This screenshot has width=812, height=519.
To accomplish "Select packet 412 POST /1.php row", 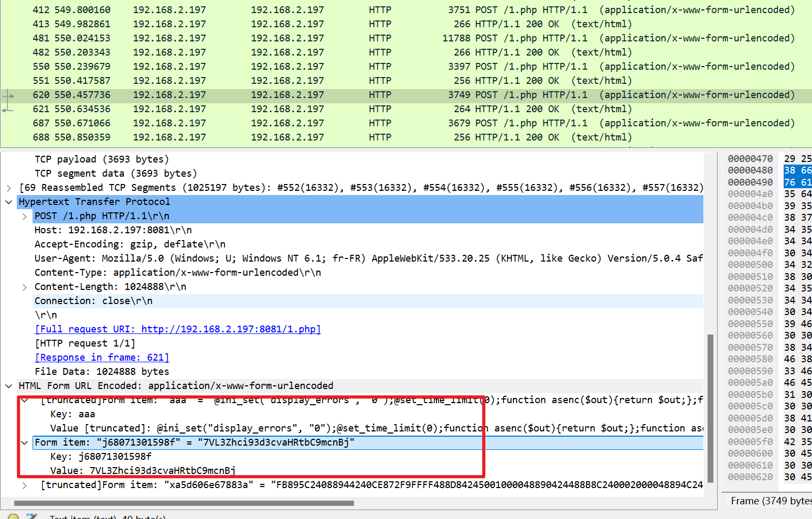I will (406, 10).
